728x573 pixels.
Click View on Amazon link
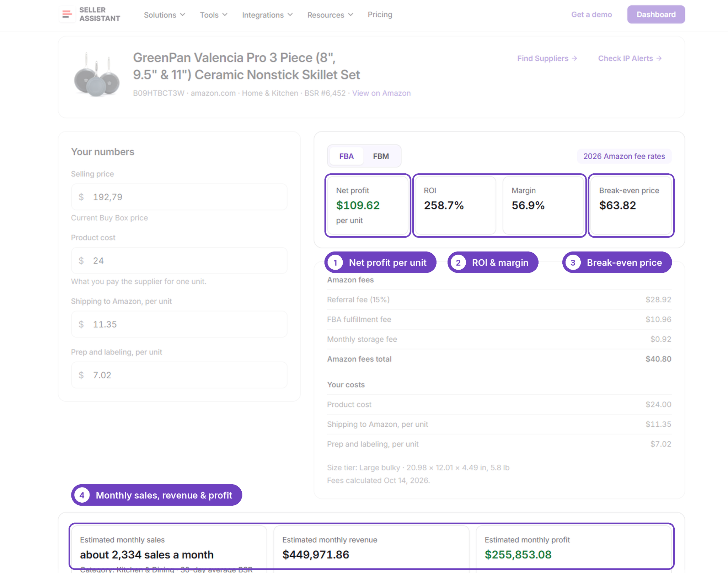coord(381,93)
